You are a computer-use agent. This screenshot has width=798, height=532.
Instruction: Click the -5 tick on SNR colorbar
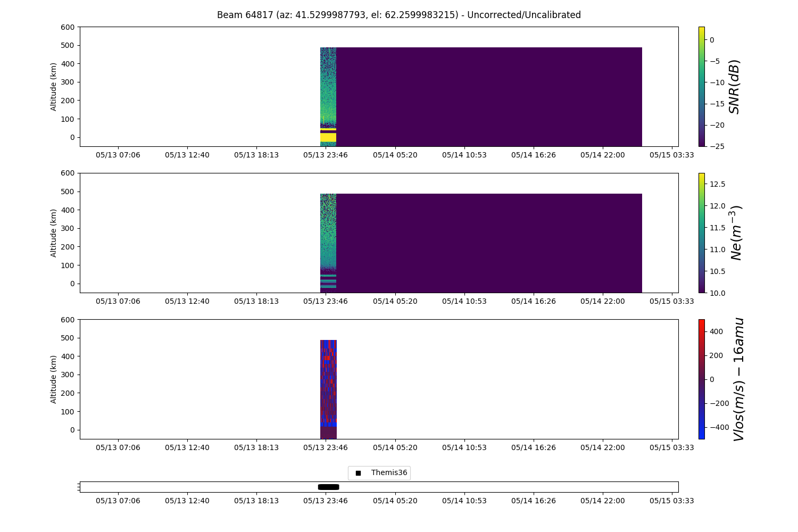click(x=714, y=61)
